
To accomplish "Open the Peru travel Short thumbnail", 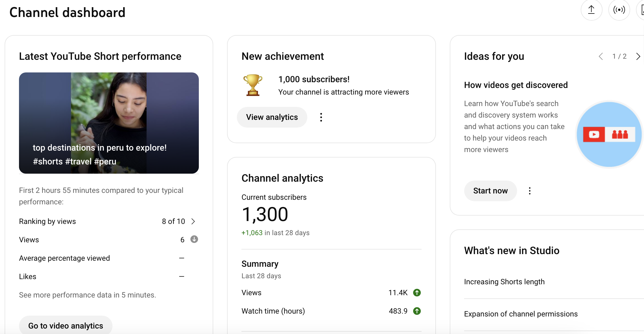I will tap(109, 123).
